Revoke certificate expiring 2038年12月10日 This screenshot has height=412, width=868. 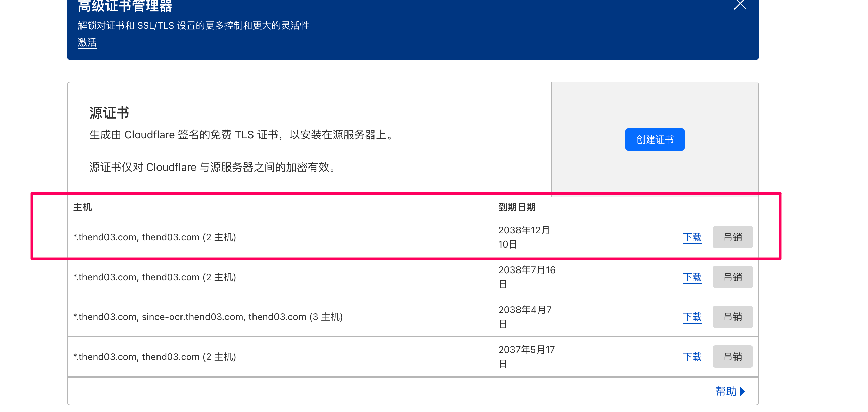(732, 237)
